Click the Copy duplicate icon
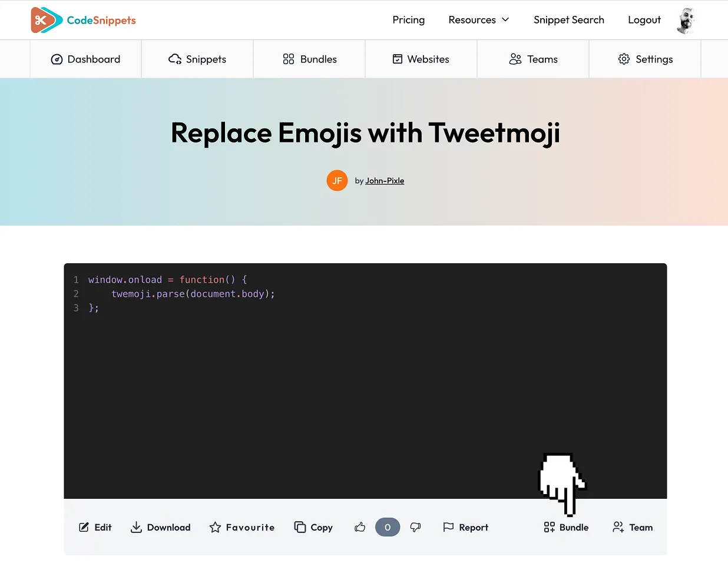728x583 pixels. click(x=300, y=527)
